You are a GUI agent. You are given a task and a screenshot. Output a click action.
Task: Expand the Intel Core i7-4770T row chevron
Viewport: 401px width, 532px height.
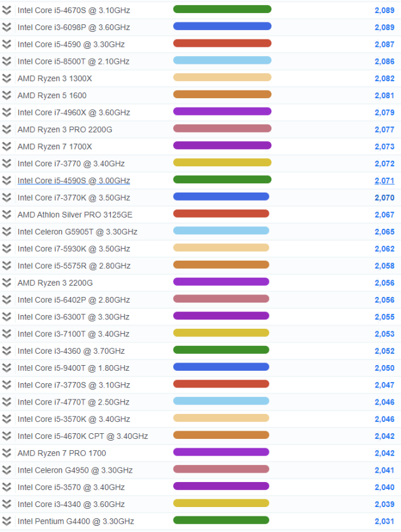coord(6,402)
